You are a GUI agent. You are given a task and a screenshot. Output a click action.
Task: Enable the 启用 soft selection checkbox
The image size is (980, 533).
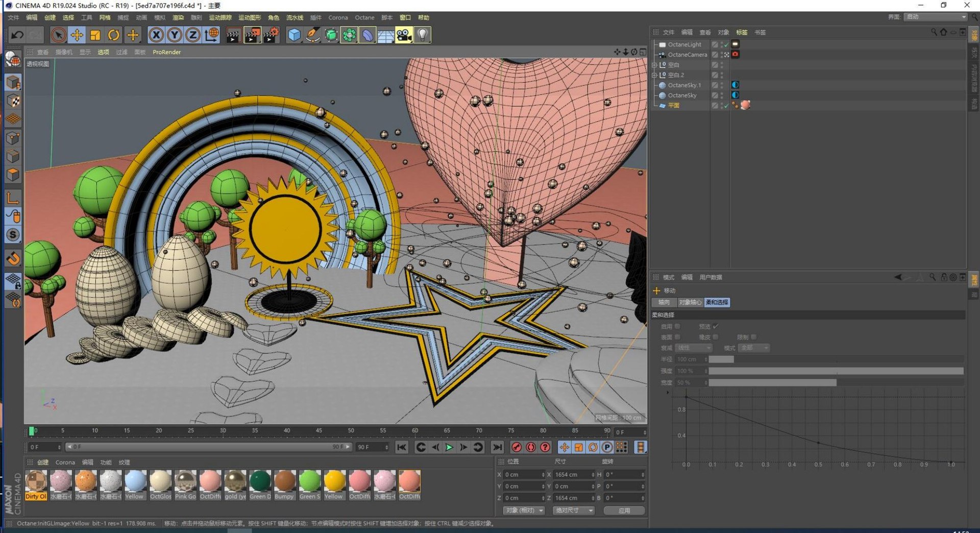pos(677,326)
